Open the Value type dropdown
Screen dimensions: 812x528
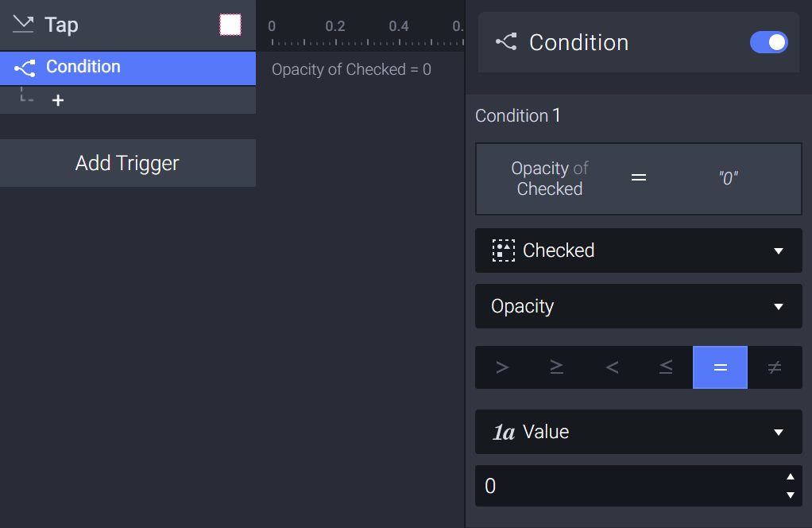tap(639, 432)
